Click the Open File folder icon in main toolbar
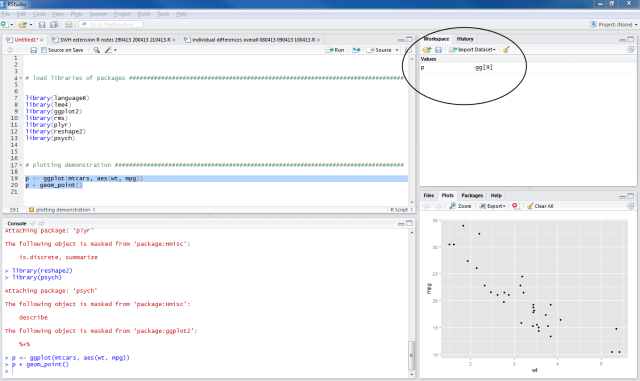Screen dimensions: 640x381 point(23,25)
